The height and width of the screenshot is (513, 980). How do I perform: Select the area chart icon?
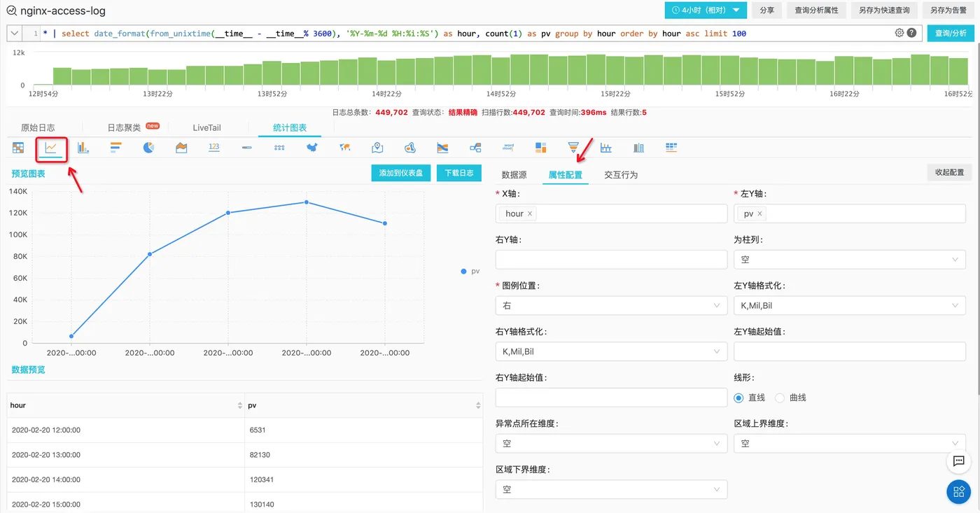coord(181,148)
